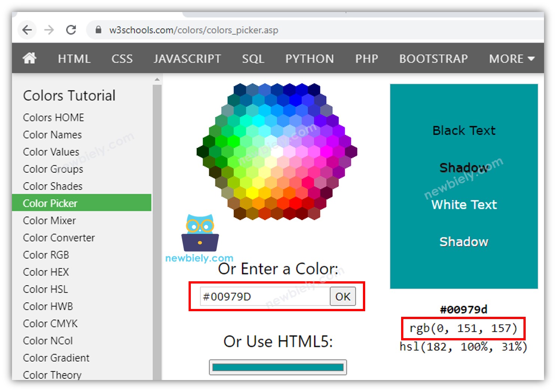
Task: Select Color CMYK in the left sidebar
Action: 50,323
